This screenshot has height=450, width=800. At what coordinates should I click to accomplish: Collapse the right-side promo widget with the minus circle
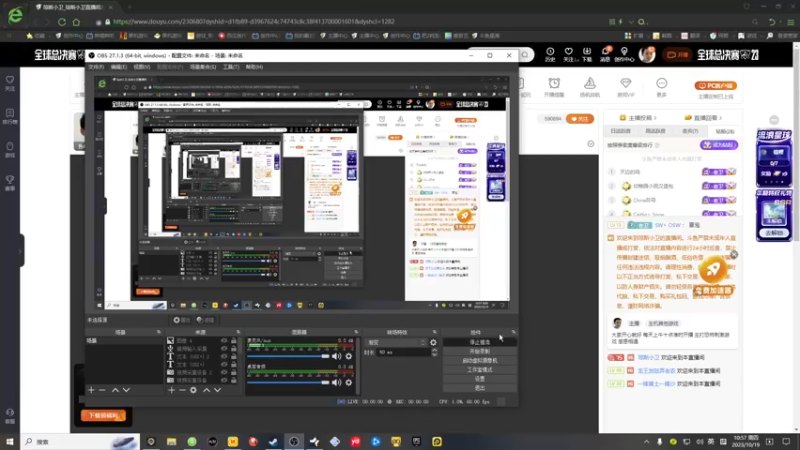click(774, 120)
